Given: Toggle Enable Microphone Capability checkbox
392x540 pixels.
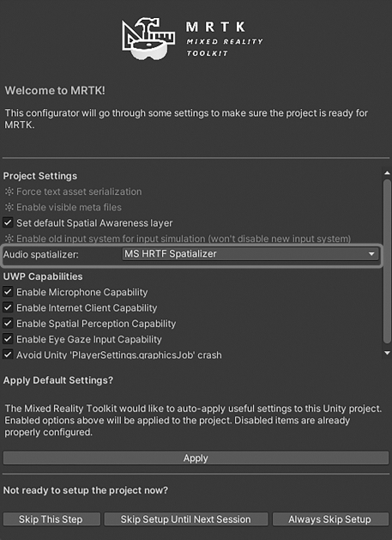Looking at the screenshot, I should pos(8,292).
